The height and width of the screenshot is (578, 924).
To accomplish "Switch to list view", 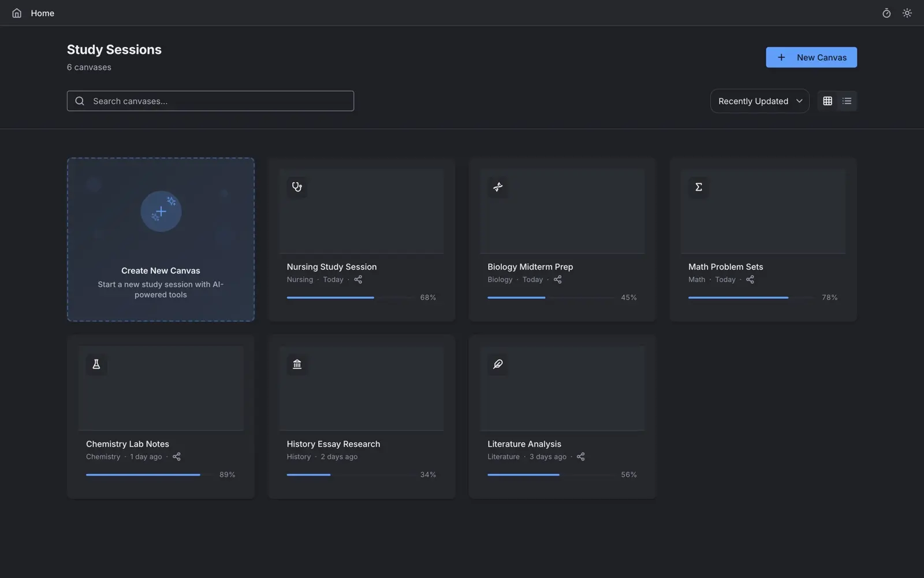I will (847, 101).
